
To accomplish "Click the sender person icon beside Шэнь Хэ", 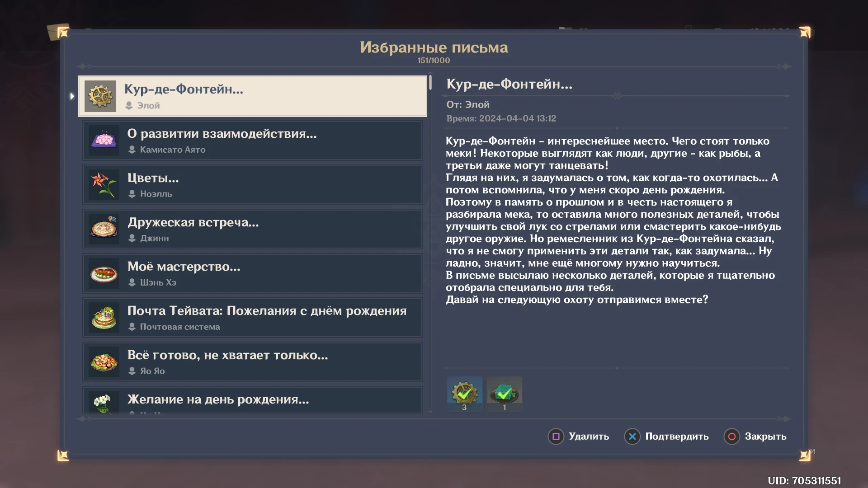I will point(132,282).
